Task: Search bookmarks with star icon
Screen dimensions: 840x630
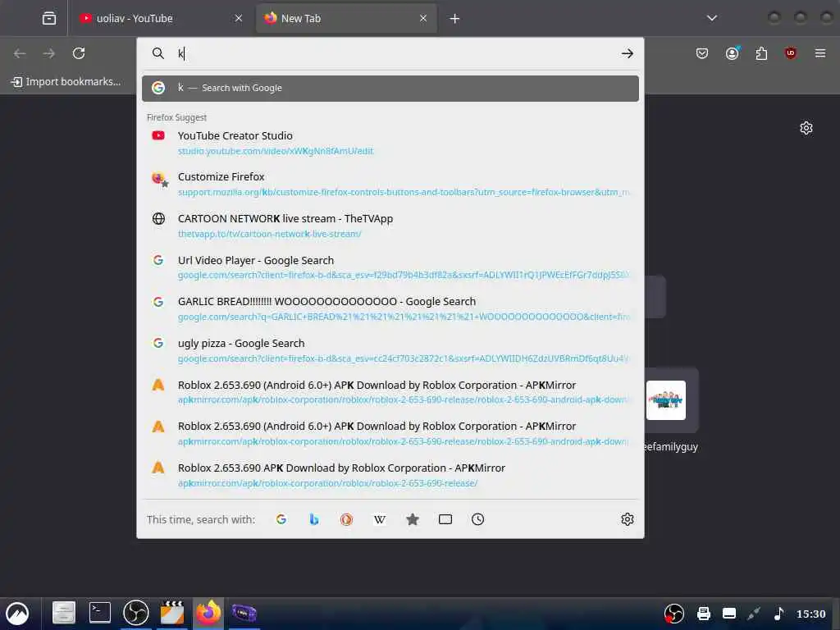Action: point(413,519)
